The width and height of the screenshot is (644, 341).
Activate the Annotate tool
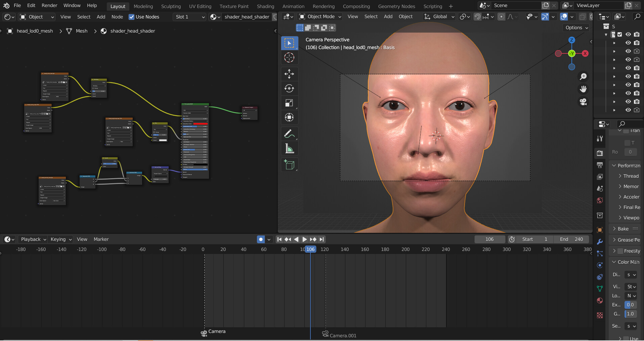coord(289,133)
